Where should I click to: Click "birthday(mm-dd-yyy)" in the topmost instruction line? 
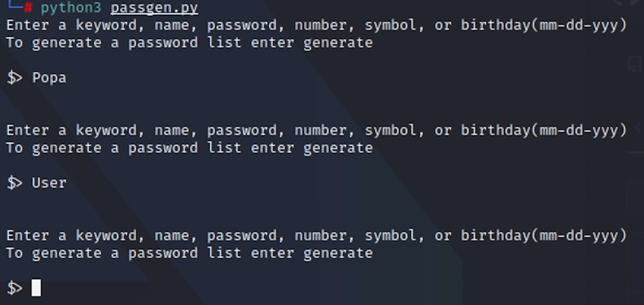coord(543,25)
